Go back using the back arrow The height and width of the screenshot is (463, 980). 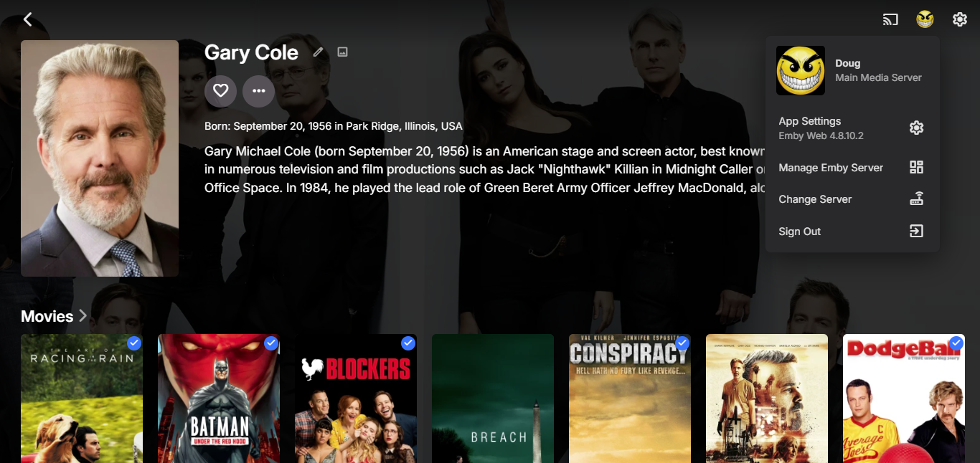click(27, 19)
